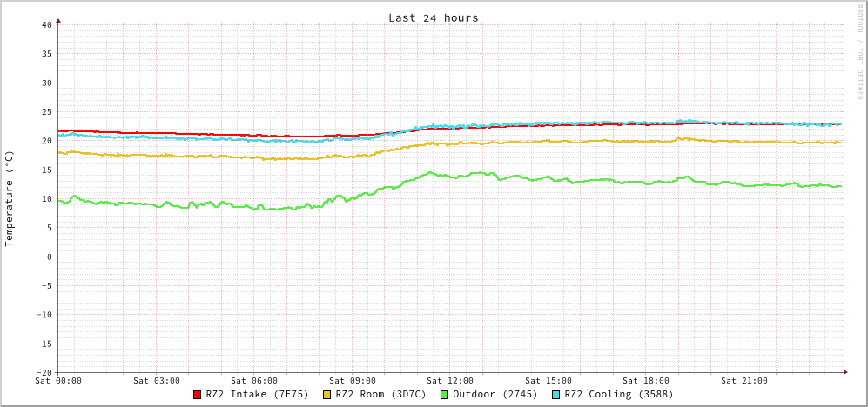
Task: Click the 'Last 24 hours' graph title
Action: coord(433,17)
